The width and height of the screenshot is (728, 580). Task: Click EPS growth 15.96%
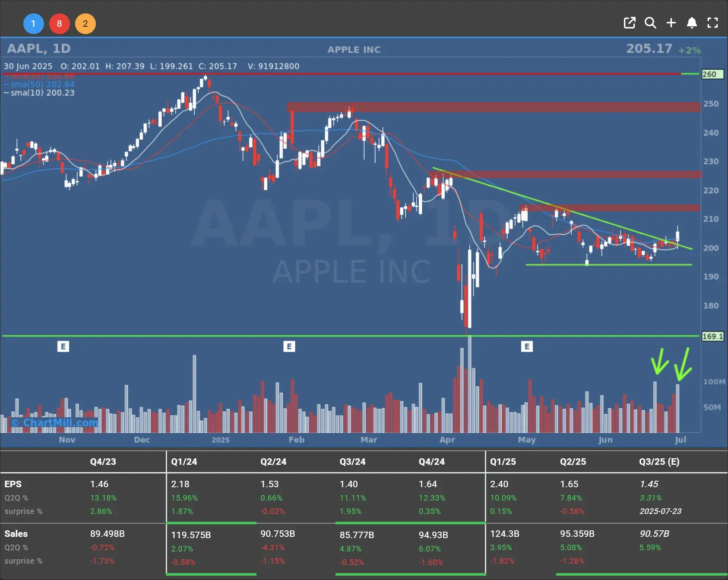click(184, 498)
